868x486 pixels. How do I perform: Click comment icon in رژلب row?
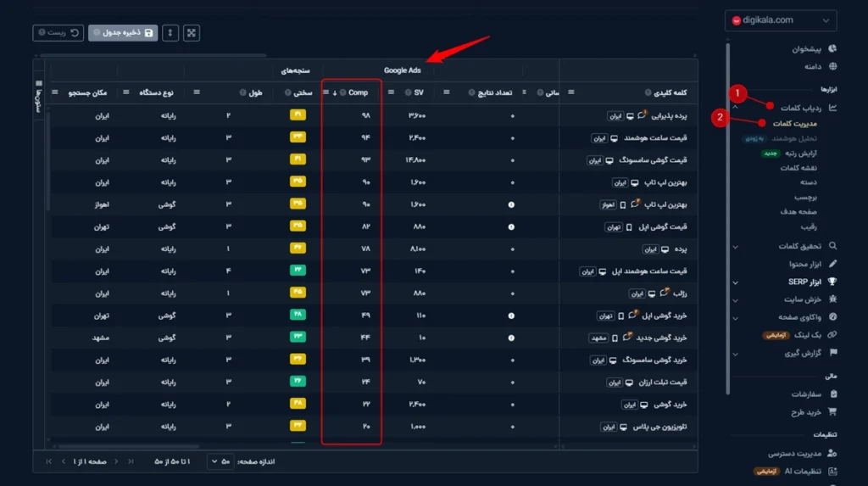(x=665, y=292)
